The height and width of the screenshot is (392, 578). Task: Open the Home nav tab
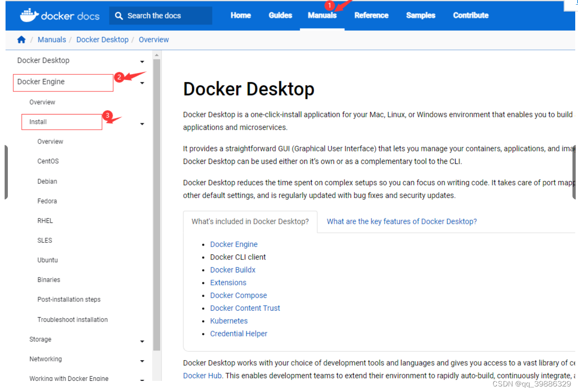pos(241,15)
